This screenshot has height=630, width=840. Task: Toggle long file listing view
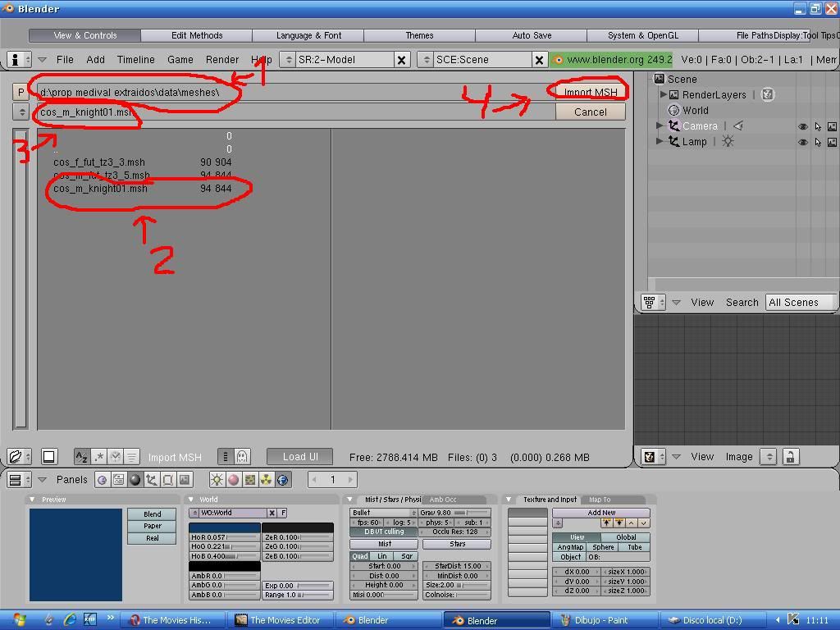point(226,457)
